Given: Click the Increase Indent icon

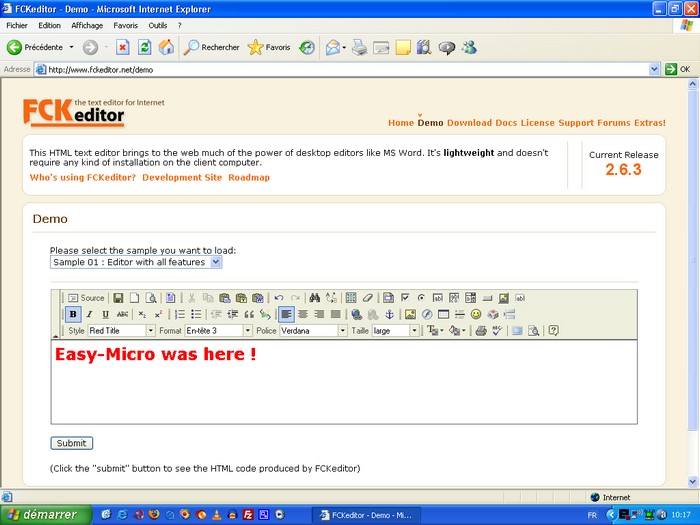Looking at the screenshot, I should click(x=233, y=314).
